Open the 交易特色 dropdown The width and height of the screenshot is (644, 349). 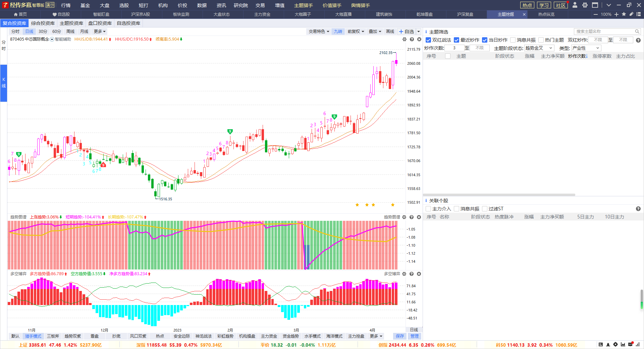point(319,32)
